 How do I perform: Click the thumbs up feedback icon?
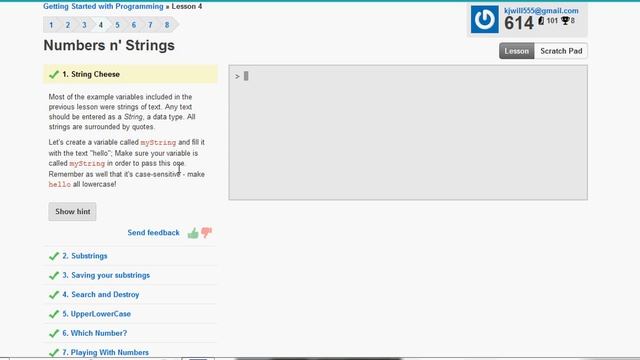tap(193, 233)
